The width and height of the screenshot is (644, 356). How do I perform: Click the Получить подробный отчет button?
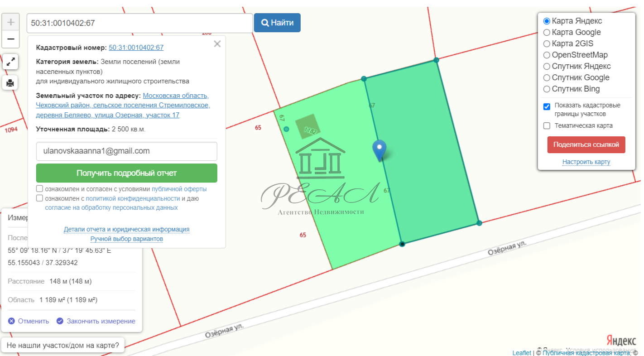(x=126, y=173)
